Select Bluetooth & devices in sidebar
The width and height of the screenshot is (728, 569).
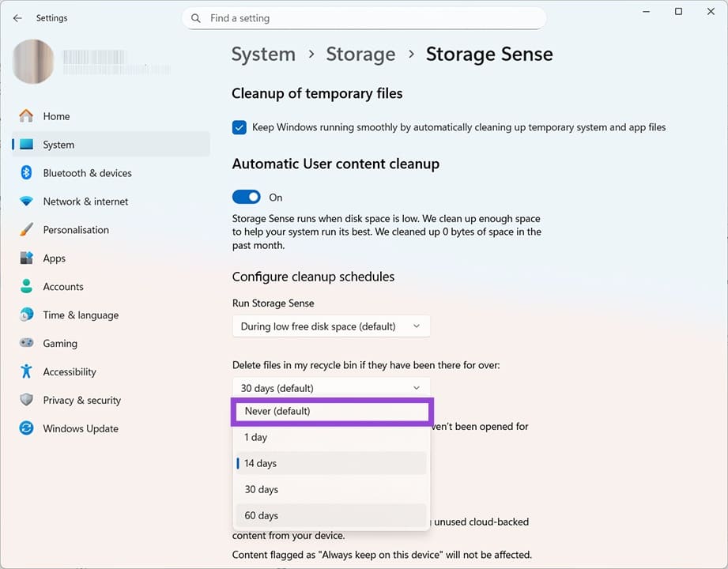coord(88,172)
